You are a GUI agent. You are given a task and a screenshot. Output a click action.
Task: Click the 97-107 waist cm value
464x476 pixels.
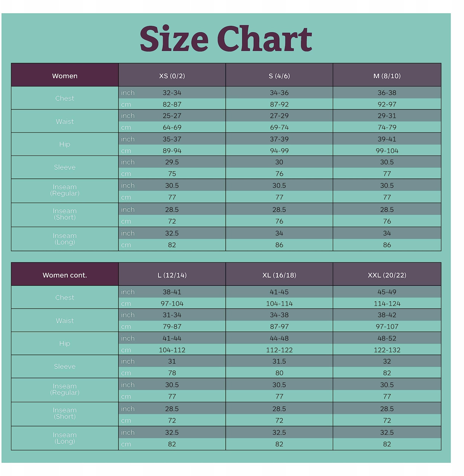(387, 327)
